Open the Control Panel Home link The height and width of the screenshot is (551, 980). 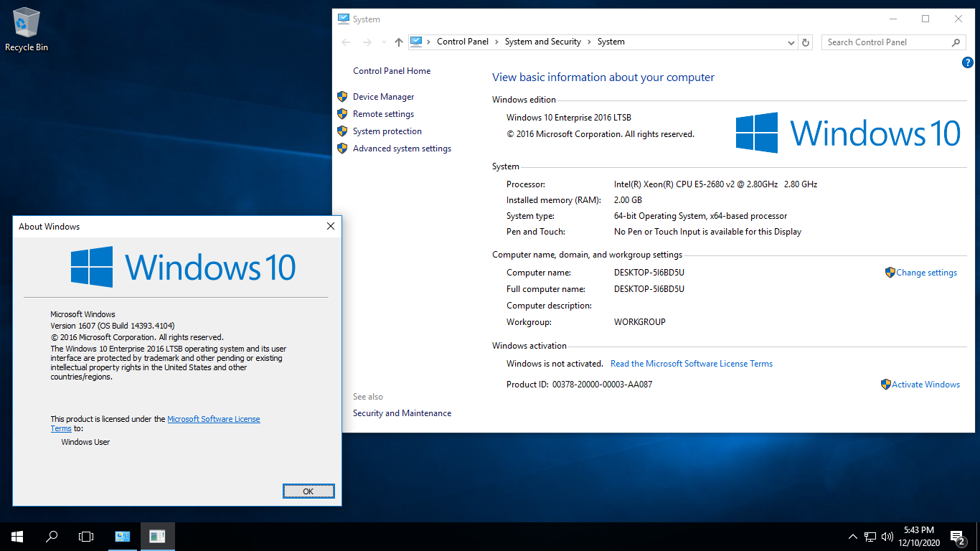click(392, 71)
